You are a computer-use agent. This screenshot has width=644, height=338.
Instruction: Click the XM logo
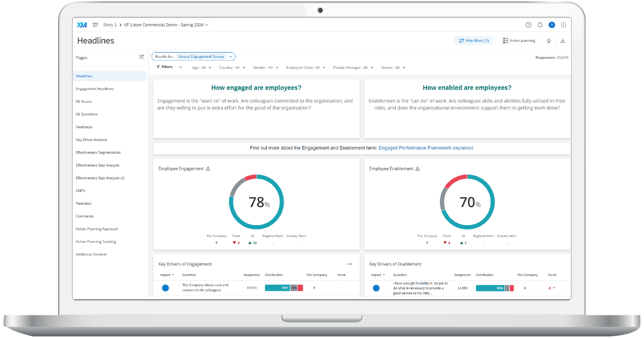[x=82, y=25]
